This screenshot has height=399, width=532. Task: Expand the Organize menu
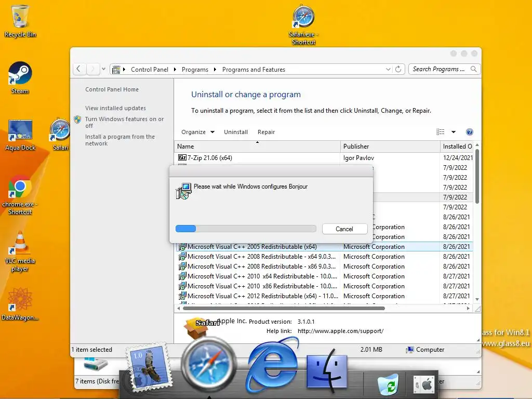pos(198,132)
